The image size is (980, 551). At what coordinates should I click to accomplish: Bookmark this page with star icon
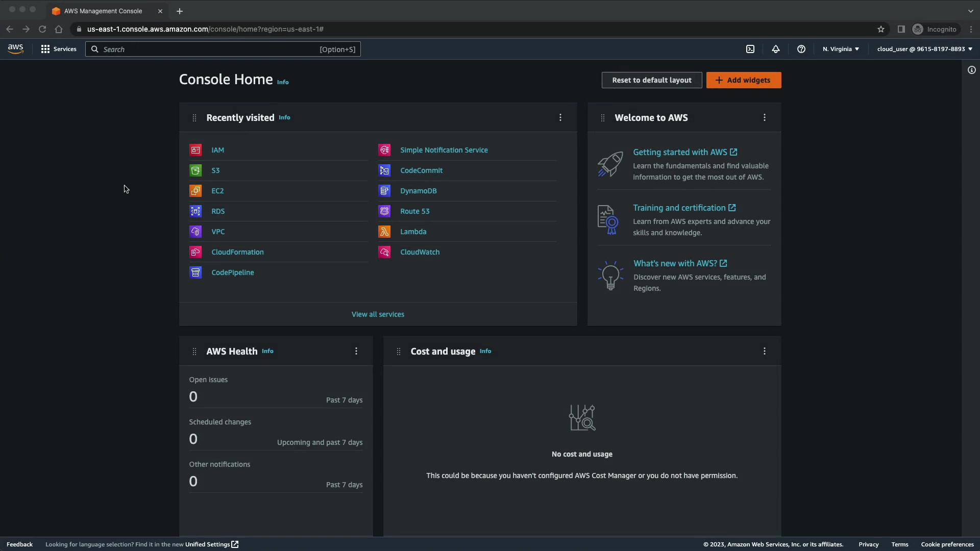pos(880,30)
